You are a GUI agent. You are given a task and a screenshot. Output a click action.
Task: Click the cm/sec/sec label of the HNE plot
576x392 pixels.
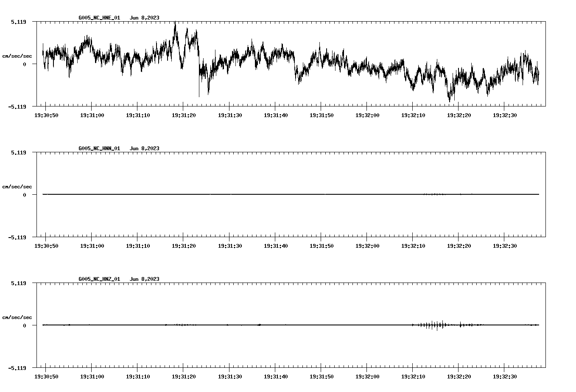click(17, 56)
